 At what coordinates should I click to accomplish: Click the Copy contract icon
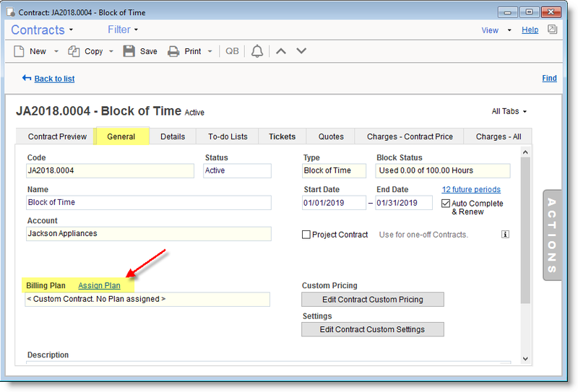coord(74,51)
